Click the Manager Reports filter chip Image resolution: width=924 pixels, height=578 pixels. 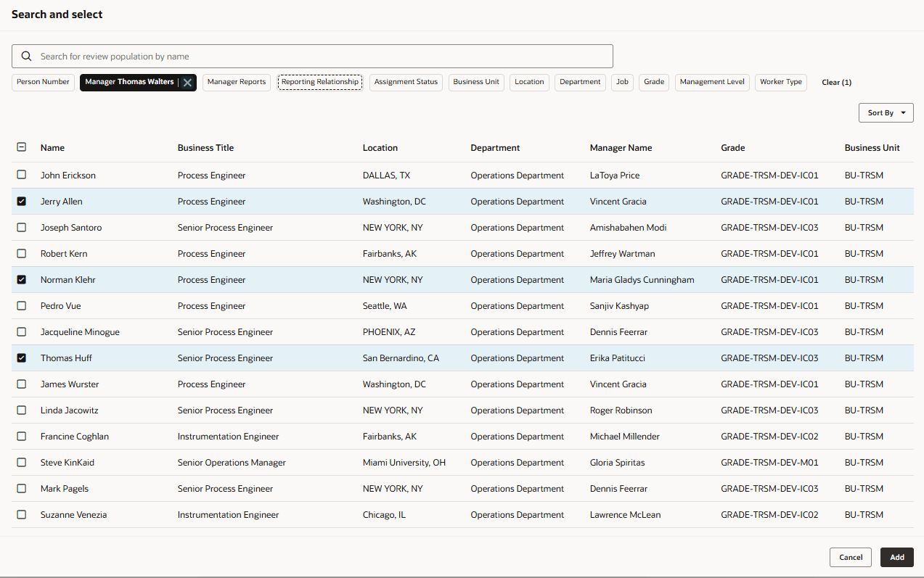[236, 82]
